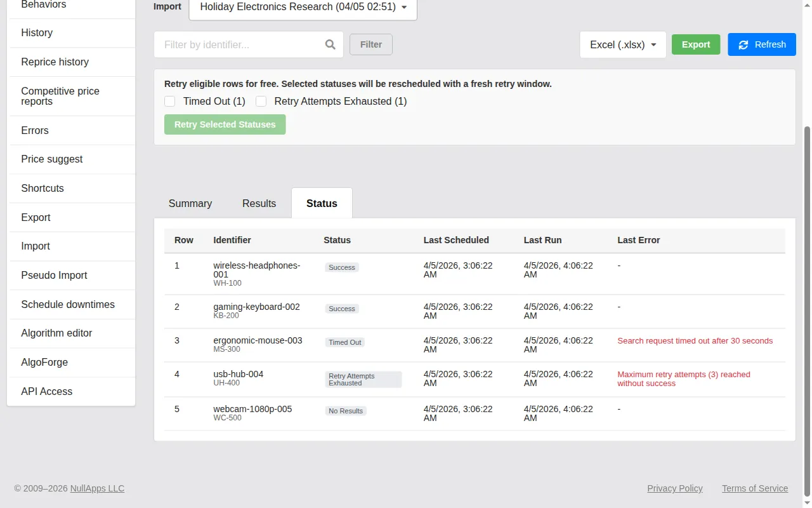Check the Retry Attempts Exhausted checkbox

(261, 101)
